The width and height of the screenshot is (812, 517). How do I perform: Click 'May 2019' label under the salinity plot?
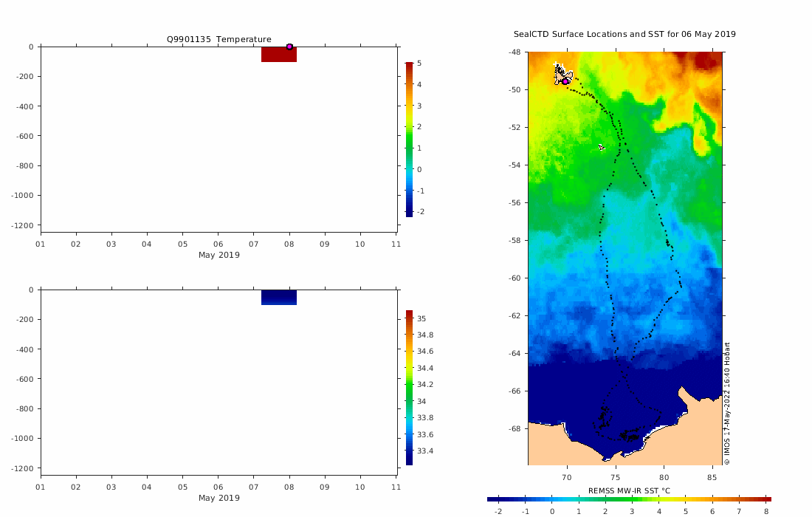(219, 498)
